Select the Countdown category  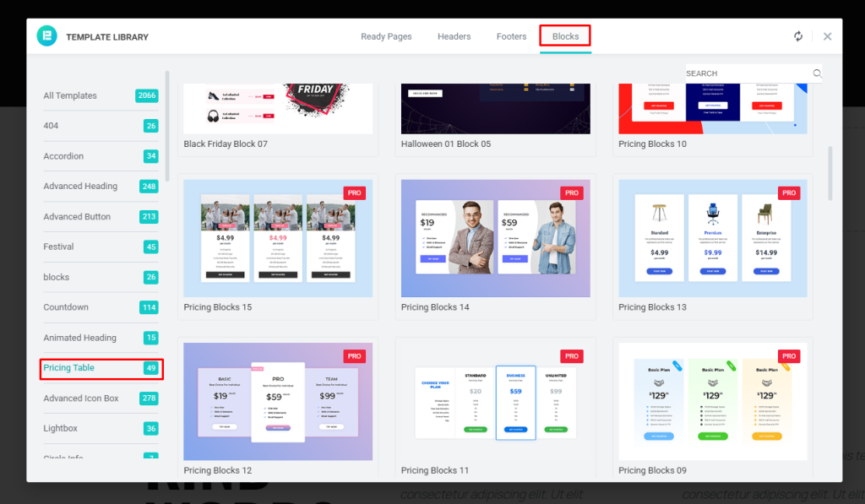click(x=101, y=307)
